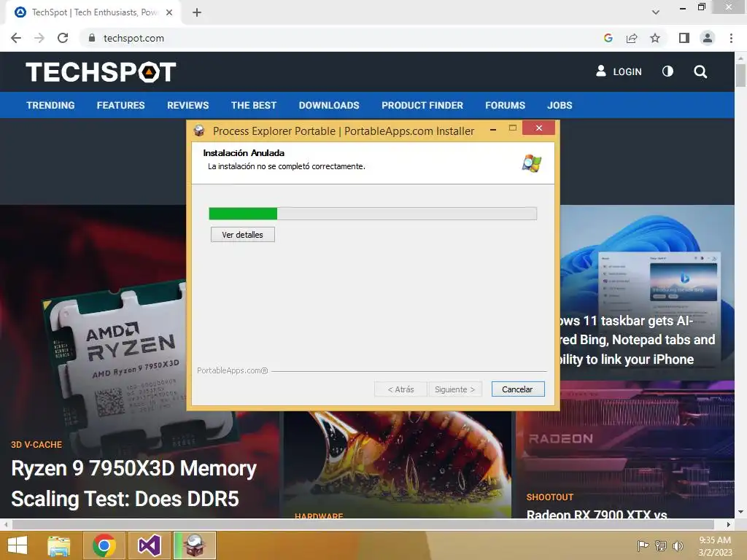This screenshot has height=560, width=747.
Task: Click the volume speaker tray icon
Action: click(678, 545)
